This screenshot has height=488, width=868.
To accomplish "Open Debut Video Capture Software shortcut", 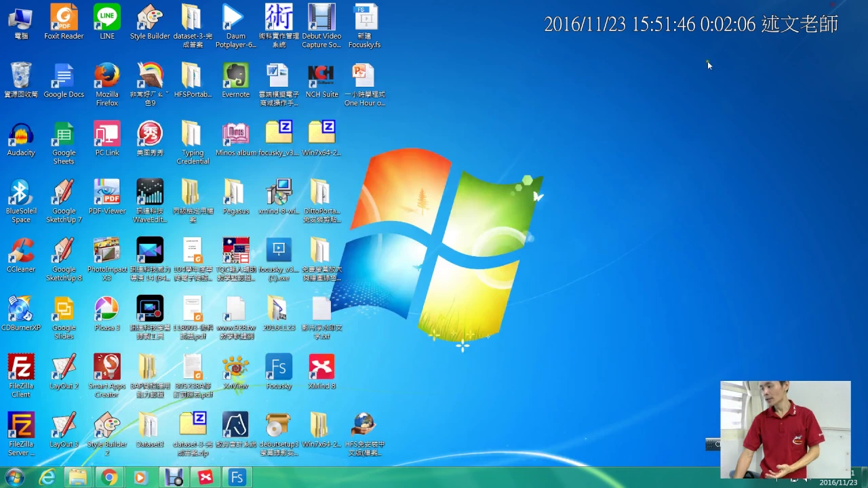I will pos(321,26).
